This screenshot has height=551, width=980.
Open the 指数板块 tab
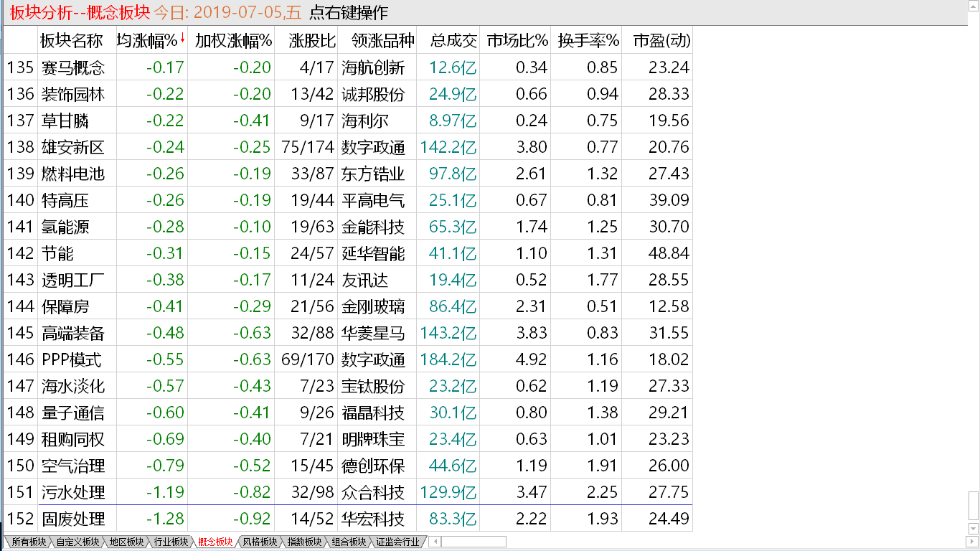coord(304,542)
